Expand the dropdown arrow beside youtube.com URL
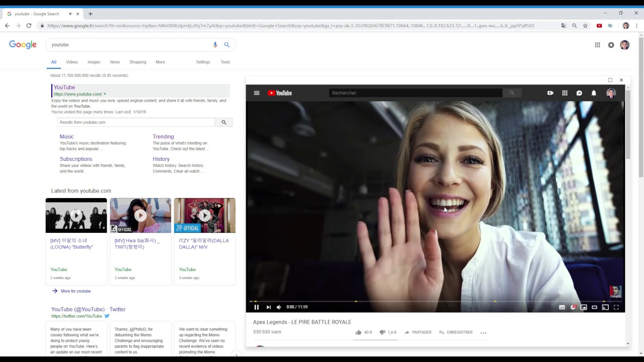Screen dimensions: 644x362 105,94
